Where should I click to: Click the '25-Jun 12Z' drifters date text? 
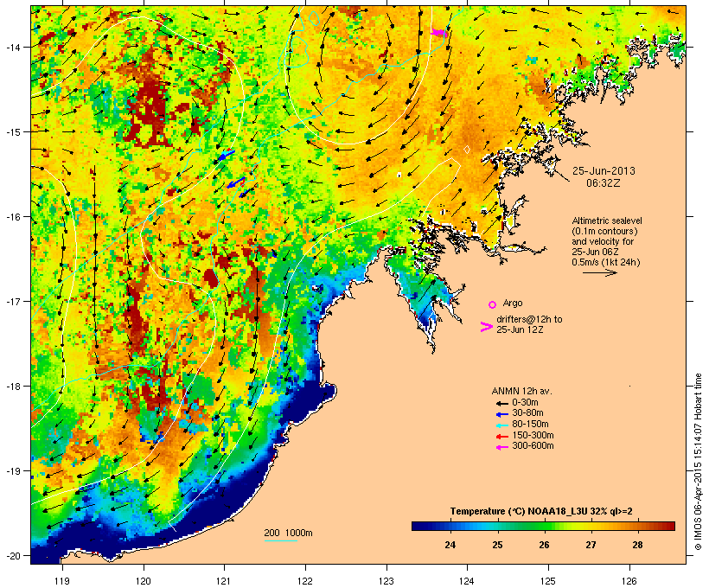pos(520,329)
